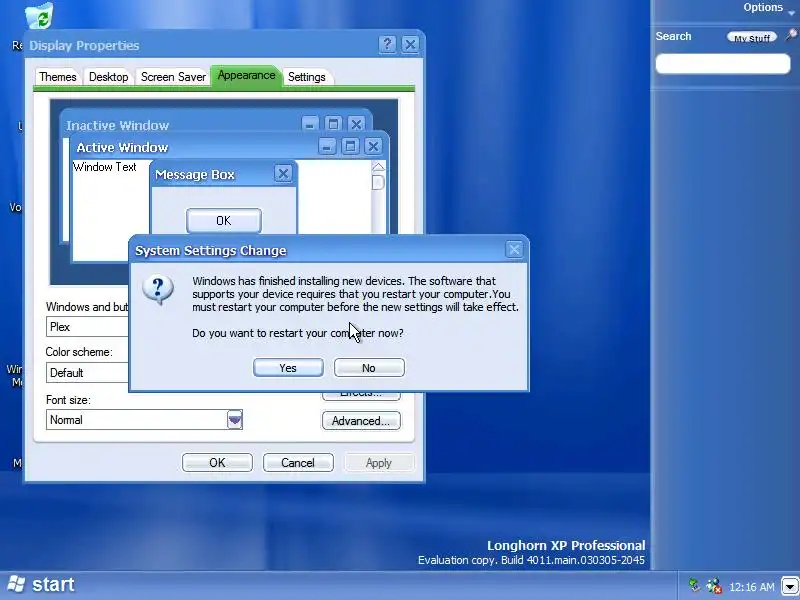Click the Active Window preview close icon
The image size is (800, 600).
click(x=373, y=146)
